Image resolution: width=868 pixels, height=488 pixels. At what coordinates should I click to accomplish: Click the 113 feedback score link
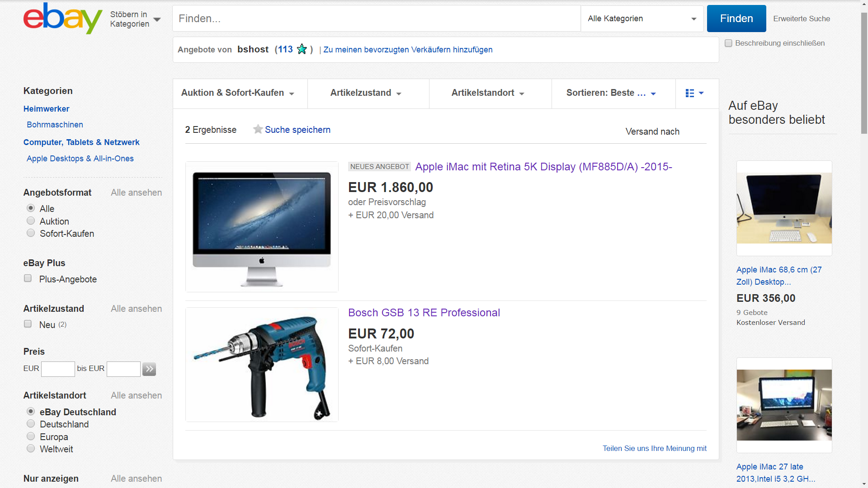click(285, 49)
